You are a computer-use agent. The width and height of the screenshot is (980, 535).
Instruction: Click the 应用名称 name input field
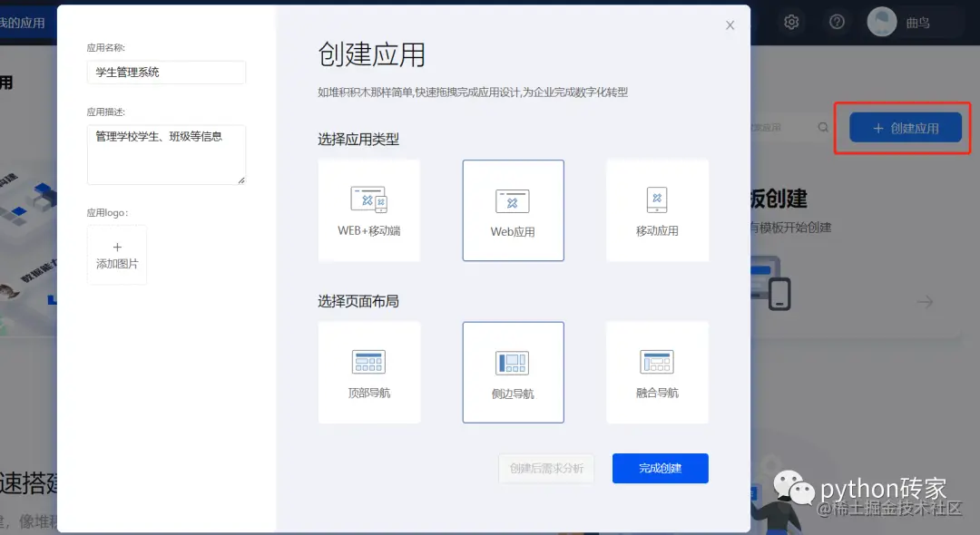coord(166,72)
